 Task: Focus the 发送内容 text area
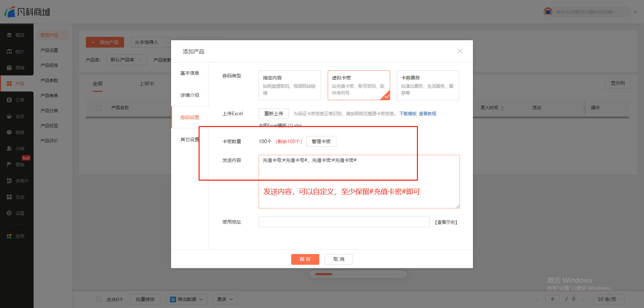click(x=359, y=182)
